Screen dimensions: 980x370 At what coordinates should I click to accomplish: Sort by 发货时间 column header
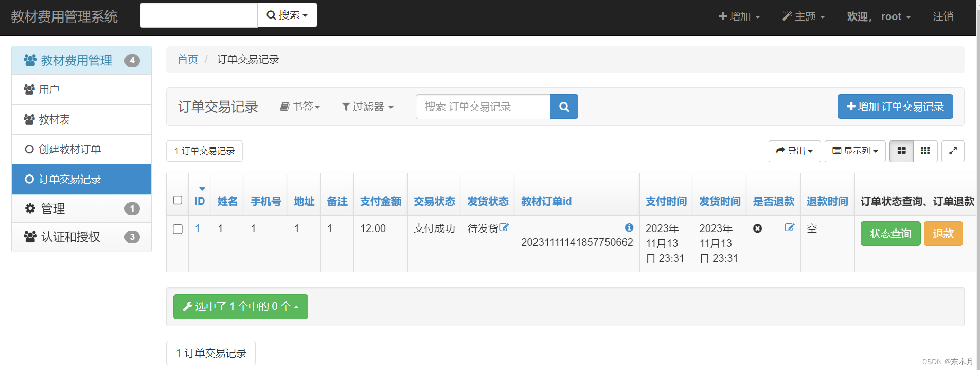coord(720,201)
